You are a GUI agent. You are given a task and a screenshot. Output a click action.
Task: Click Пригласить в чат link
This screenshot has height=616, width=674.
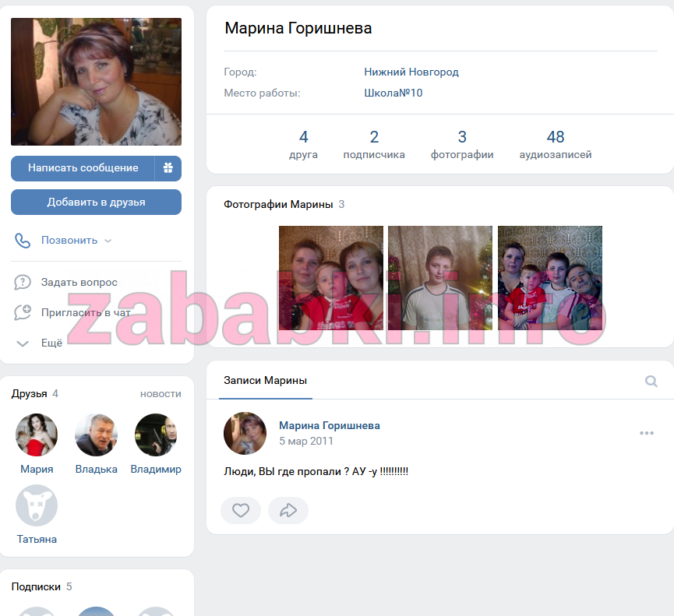[86, 313]
